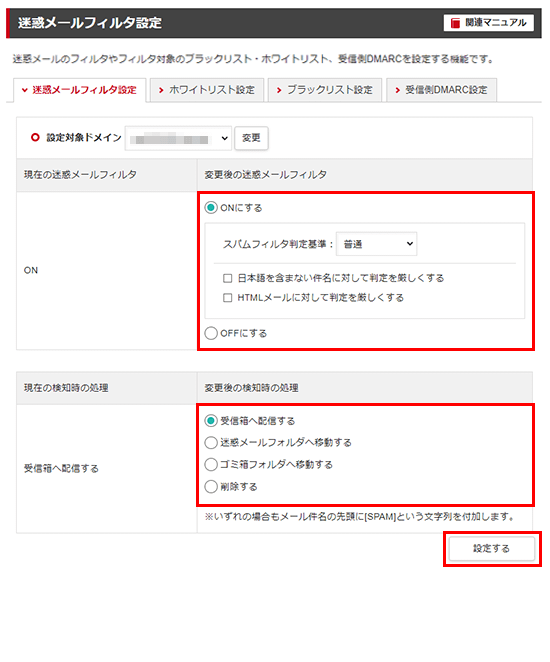Select 受信箱へ配信する radio option
The width and height of the screenshot is (550, 662).
tap(211, 421)
